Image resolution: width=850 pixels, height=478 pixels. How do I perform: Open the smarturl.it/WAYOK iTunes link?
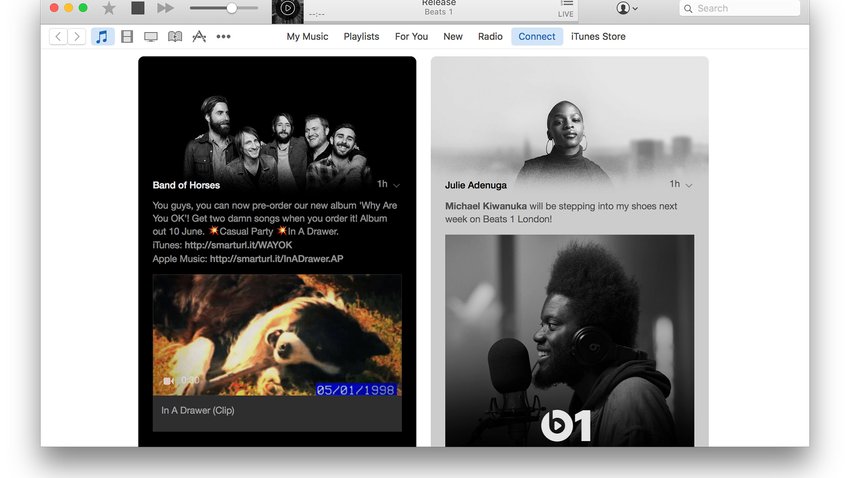click(x=238, y=245)
